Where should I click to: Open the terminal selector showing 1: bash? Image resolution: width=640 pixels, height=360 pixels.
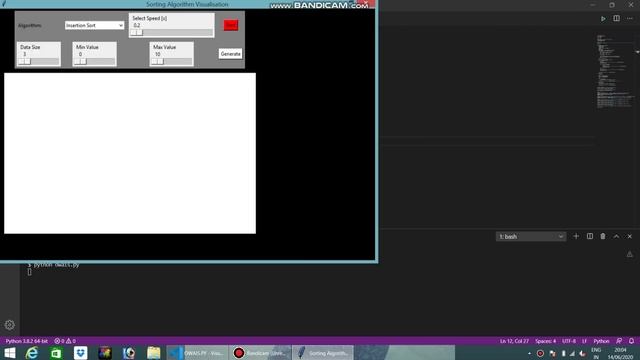[531, 237]
